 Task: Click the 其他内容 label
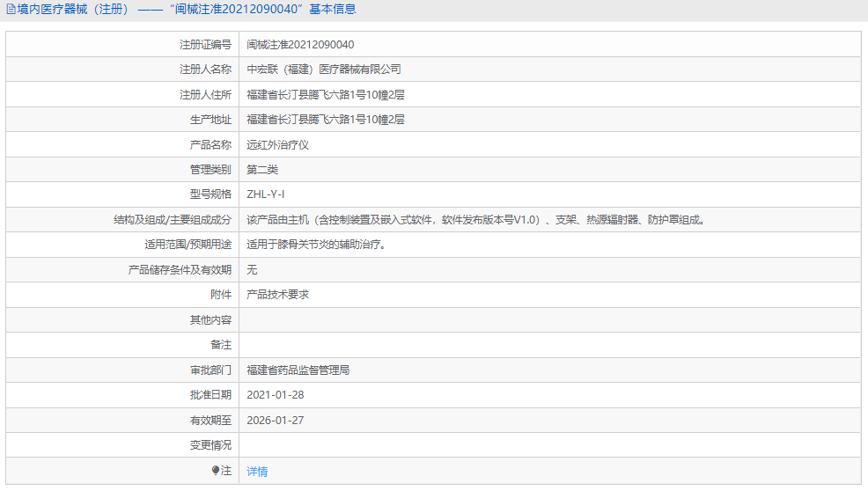[210, 320]
